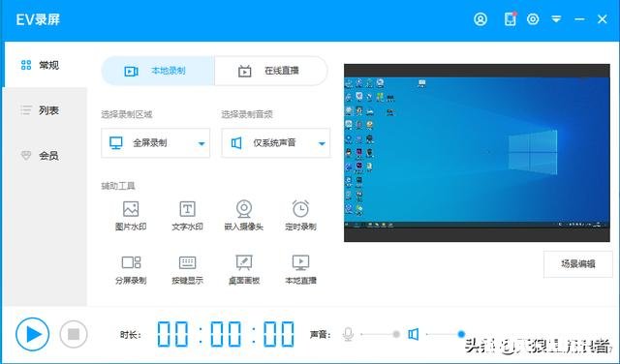The image size is (620, 364).
Task: Stop recording with the stop button
Action: pos(74,334)
